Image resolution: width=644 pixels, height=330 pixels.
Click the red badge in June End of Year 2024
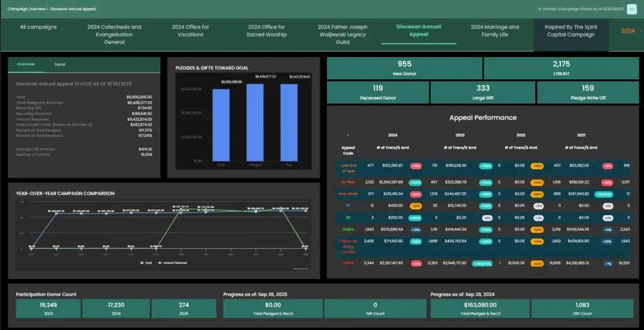click(x=416, y=166)
